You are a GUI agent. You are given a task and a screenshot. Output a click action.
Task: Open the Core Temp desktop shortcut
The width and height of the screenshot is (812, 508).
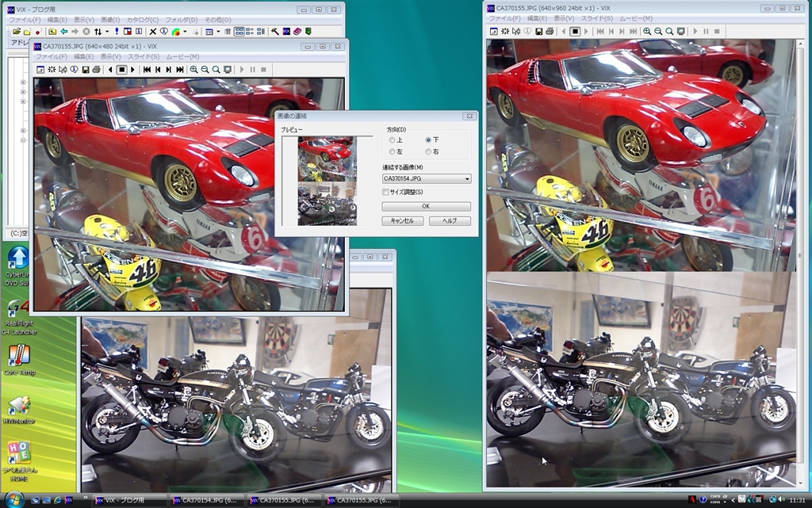coord(19,360)
